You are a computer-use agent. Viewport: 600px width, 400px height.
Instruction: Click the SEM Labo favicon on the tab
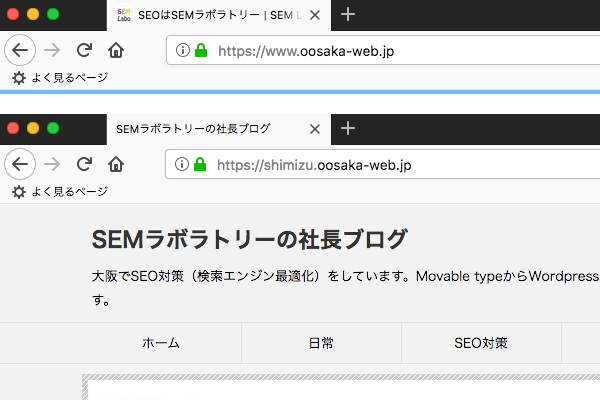[x=124, y=15]
